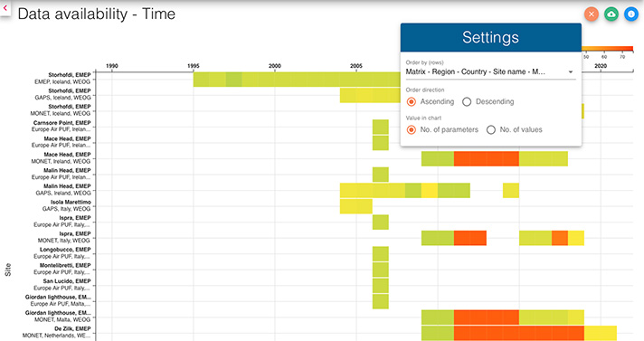Select Ispra Europe Air PUF label
This screenshot has width=644, height=341.
(x=63, y=221)
